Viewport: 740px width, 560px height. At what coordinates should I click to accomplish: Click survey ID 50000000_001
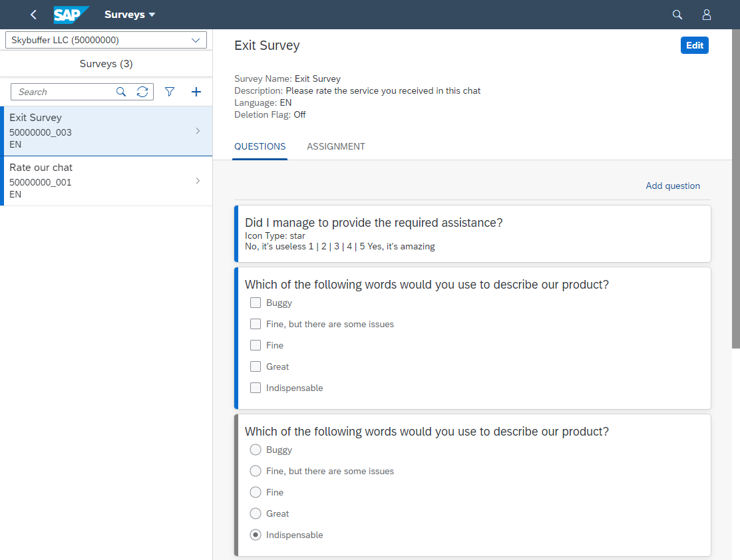pyautogui.click(x=41, y=183)
